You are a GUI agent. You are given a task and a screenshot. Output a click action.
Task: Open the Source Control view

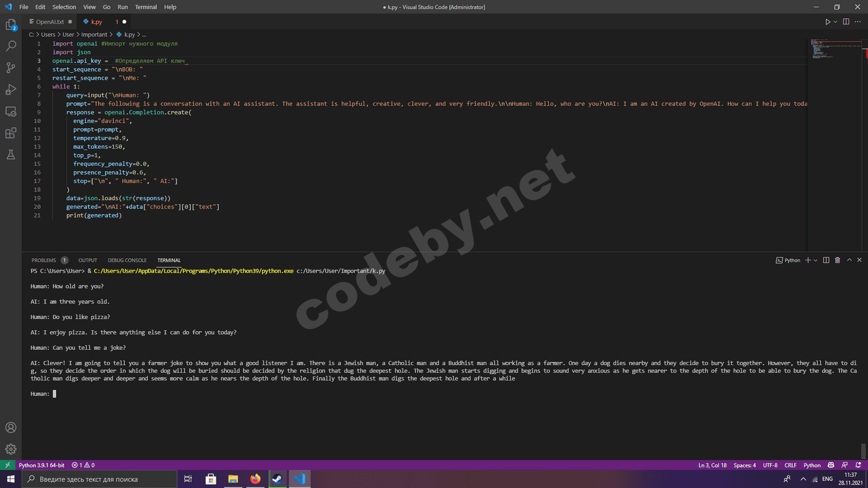[11, 68]
